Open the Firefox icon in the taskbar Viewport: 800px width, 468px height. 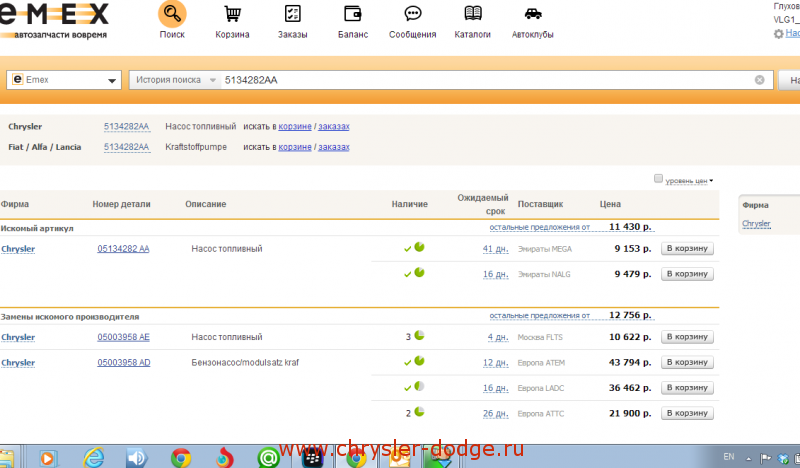point(224,458)
